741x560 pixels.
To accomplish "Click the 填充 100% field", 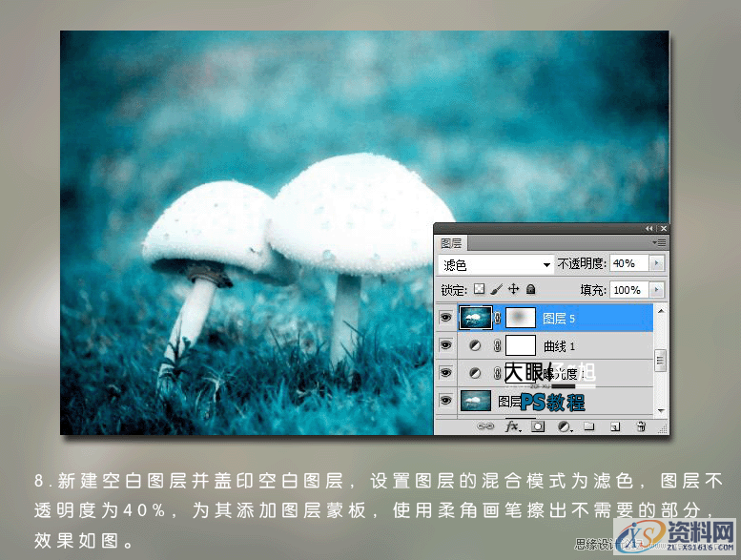I will click(x=630, y=289).
